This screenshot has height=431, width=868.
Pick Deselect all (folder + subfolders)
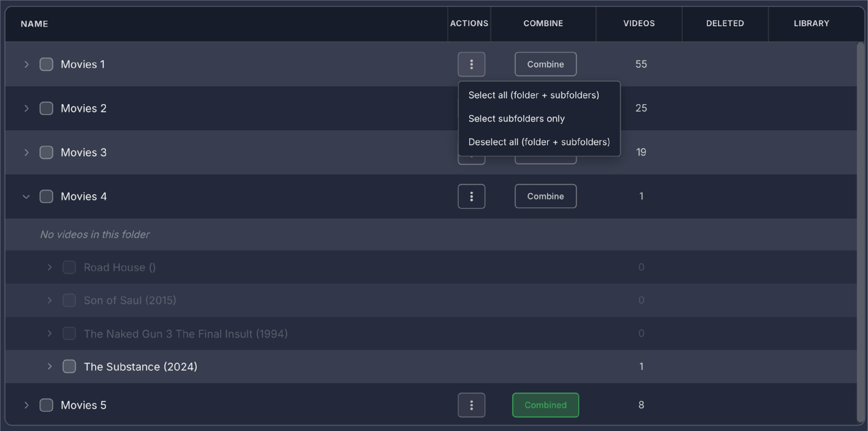pyautogui.click(x=539, y=142)
